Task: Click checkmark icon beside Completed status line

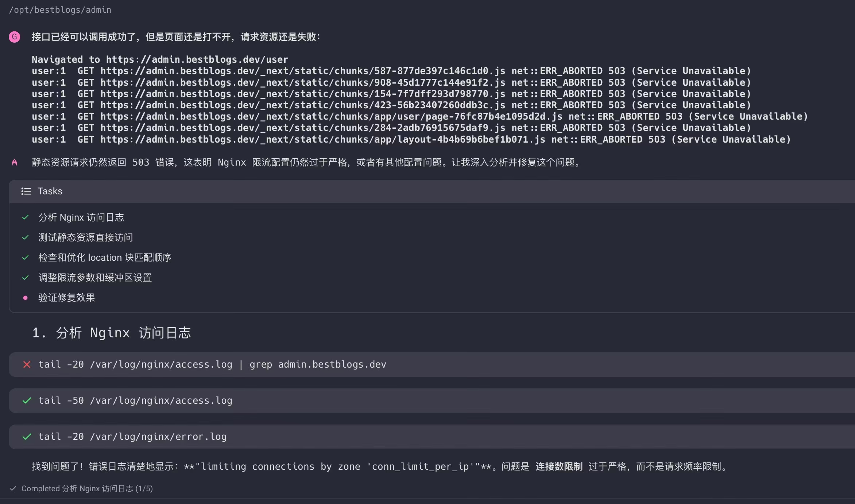Action: pyautogui.click(x=13, y=488)
